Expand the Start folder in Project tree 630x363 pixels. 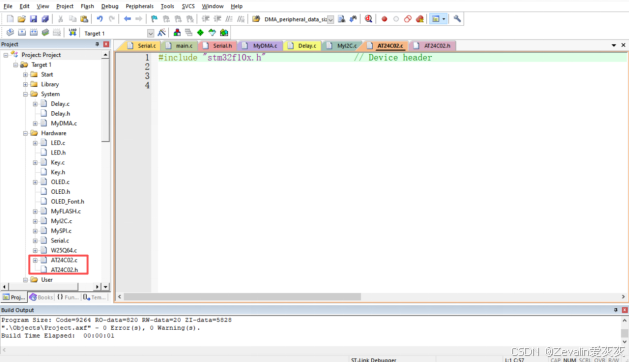[25, 74]
